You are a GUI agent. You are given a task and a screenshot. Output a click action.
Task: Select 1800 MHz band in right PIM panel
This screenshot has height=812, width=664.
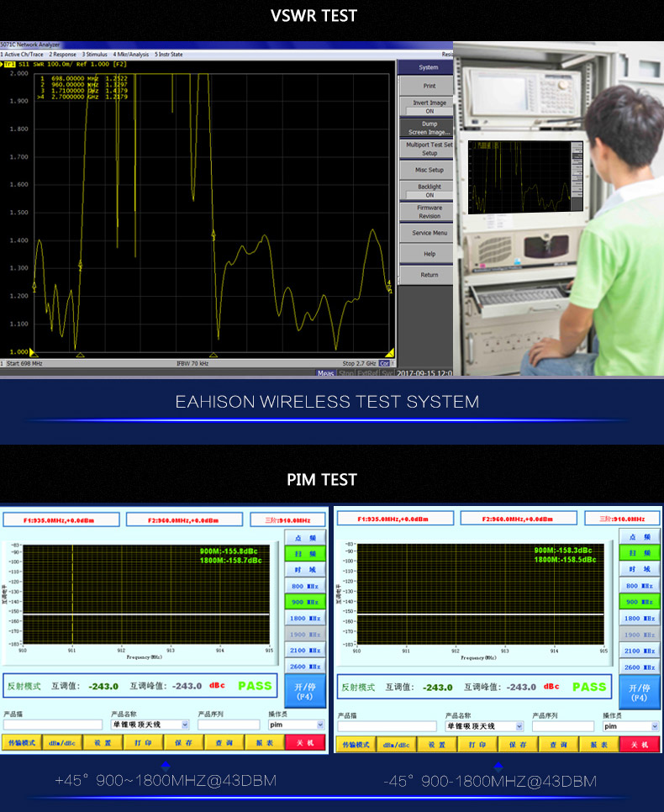tap(639, 619)
